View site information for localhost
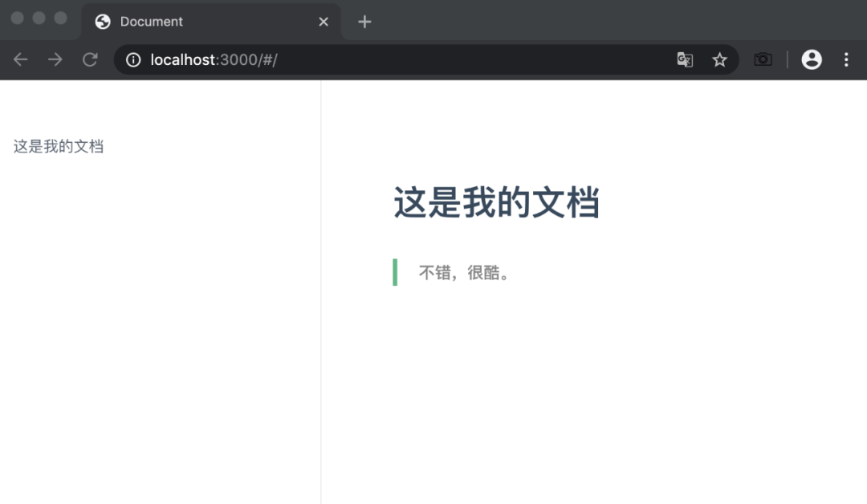Viewport: 867px width, 504px height. click(133, 59)
